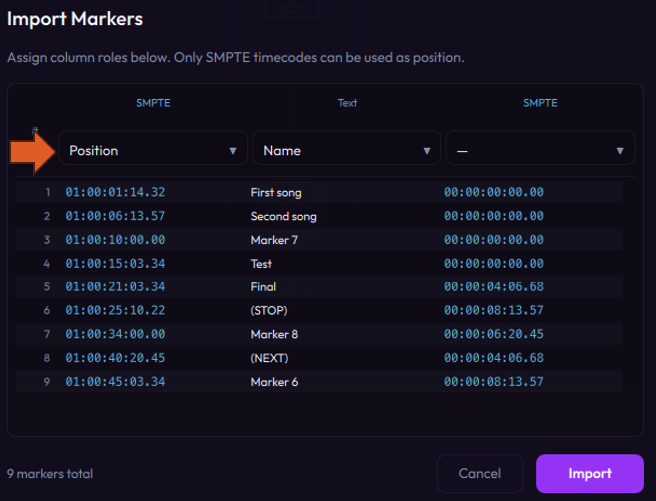656x501 pixels.
Task: Click row number 5 of the table
Action: 47,287
